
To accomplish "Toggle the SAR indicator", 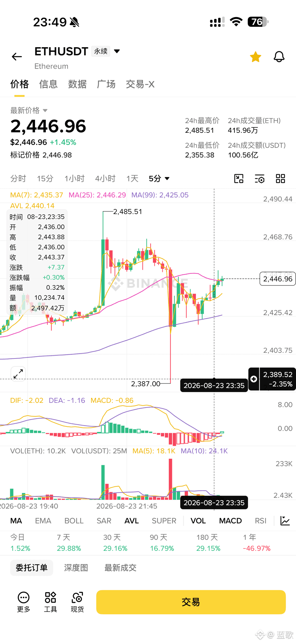I will (104, 521).
